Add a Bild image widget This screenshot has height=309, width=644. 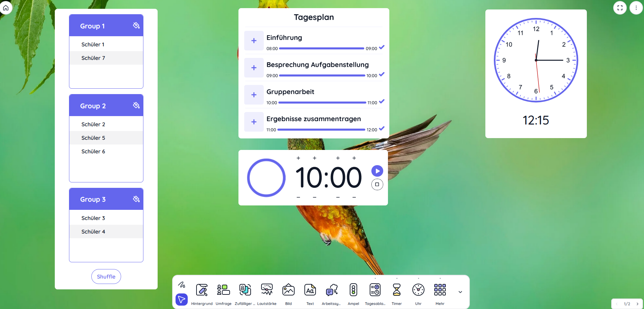(x=288, y=290)
